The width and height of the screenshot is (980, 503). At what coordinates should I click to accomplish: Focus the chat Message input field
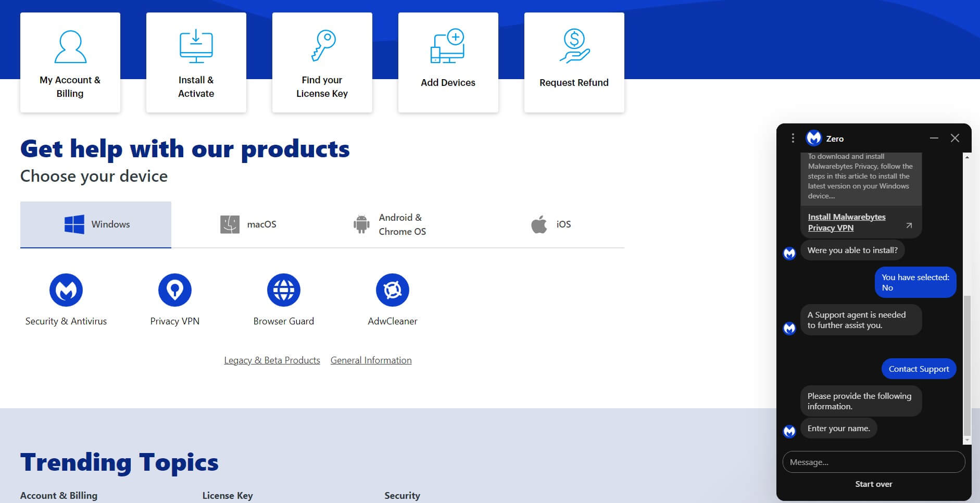[873, 462]
